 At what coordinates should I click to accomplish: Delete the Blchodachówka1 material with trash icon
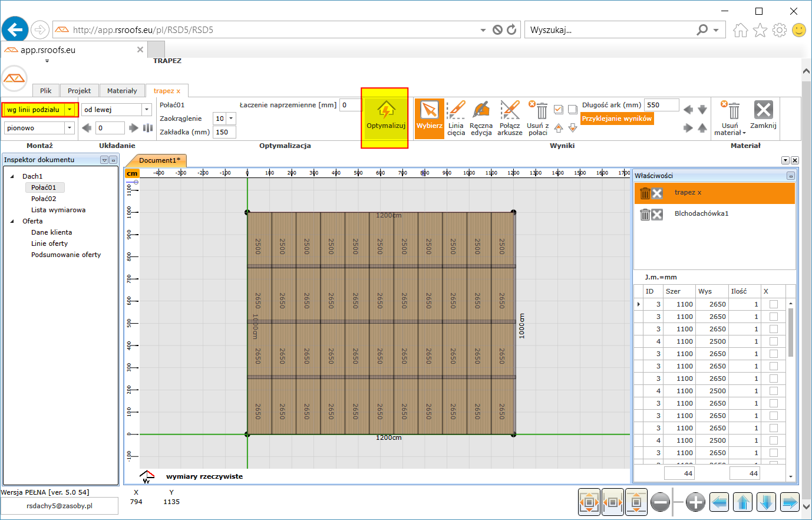pos(645,214)
